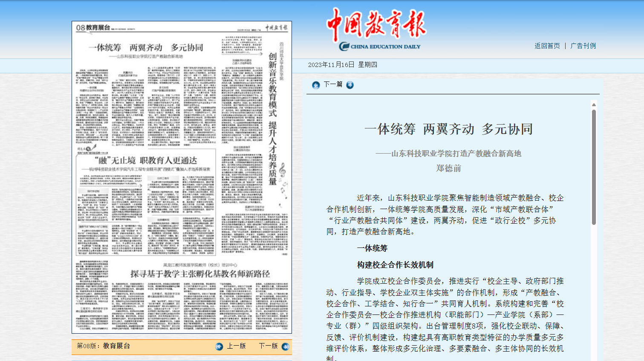
Task: Open the 探寻基于教学主张孵化 article in preview
Action: point(200,274)
